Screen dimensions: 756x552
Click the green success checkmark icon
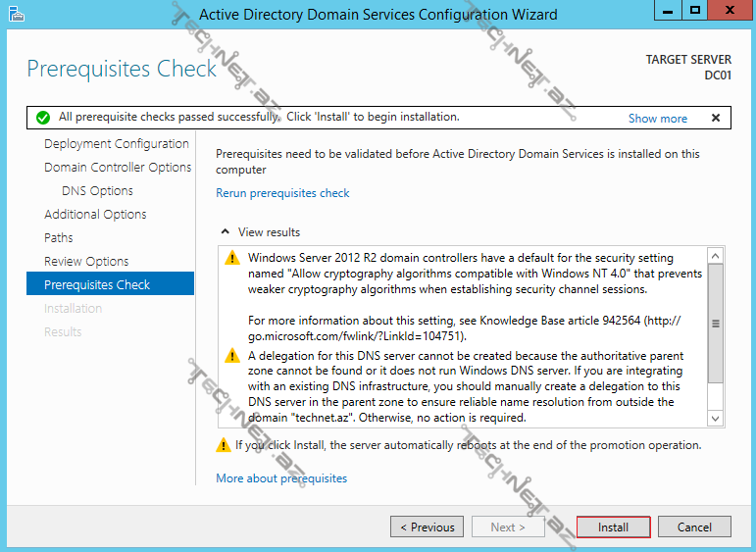(x=42, y=118)
